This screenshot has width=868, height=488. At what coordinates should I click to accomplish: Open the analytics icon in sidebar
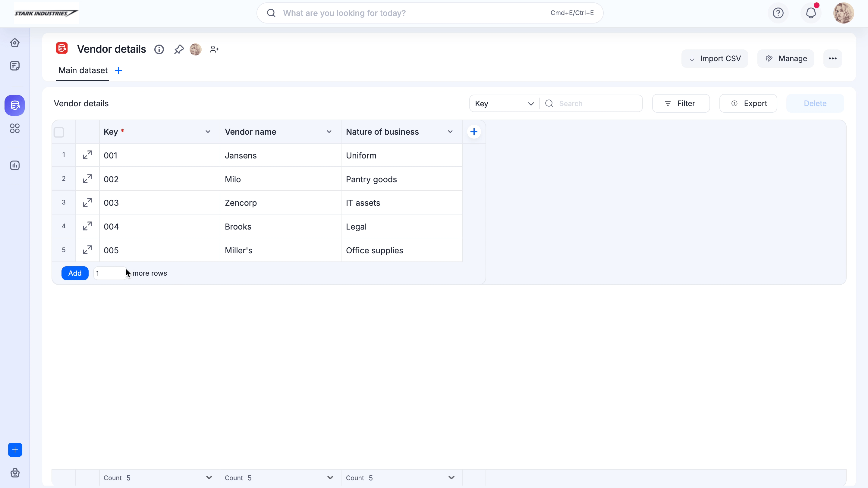click(x=14, y=165)
